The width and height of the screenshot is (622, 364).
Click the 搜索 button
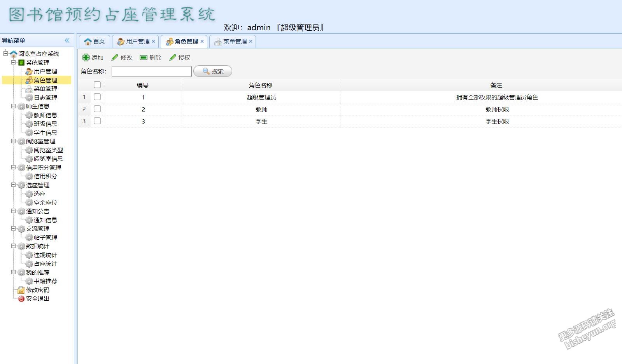click(x=213, y=71)
